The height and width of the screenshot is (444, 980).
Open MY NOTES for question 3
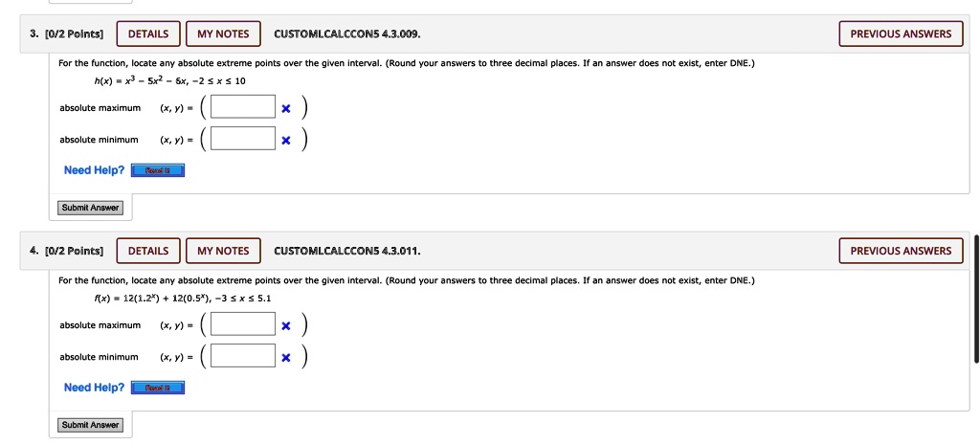pos(223,33)
